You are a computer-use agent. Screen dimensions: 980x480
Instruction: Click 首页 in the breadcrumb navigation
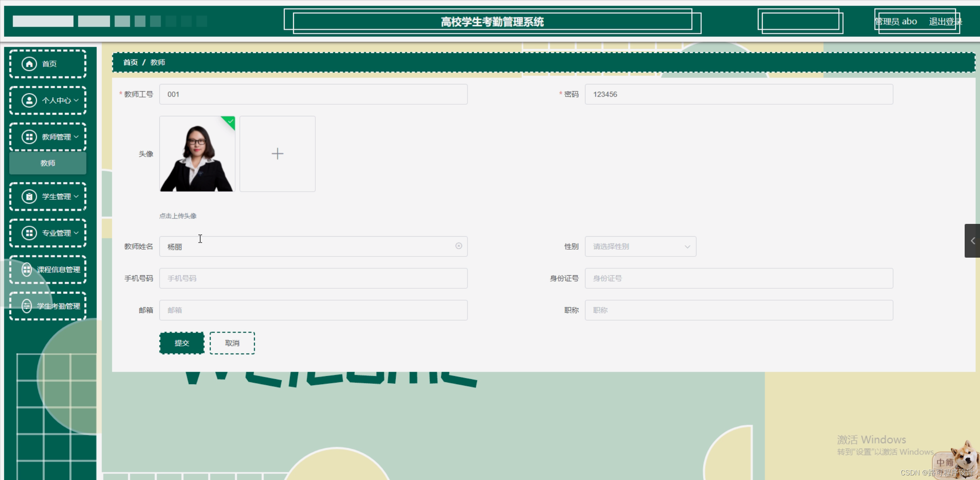tap(130, 62)
